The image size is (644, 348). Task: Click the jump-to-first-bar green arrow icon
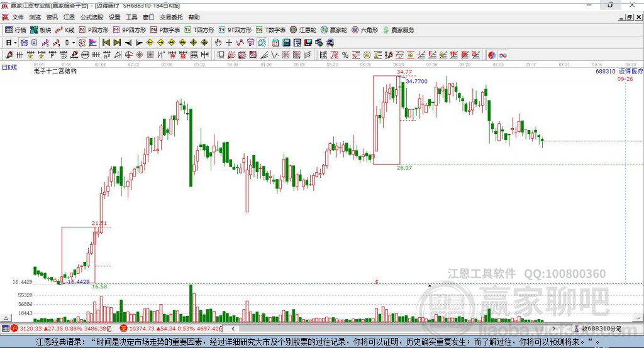pos(106,43)
